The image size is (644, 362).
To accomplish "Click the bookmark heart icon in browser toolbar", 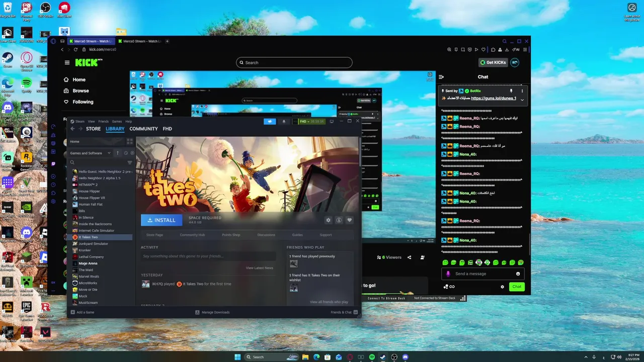I will click(484, 49).
